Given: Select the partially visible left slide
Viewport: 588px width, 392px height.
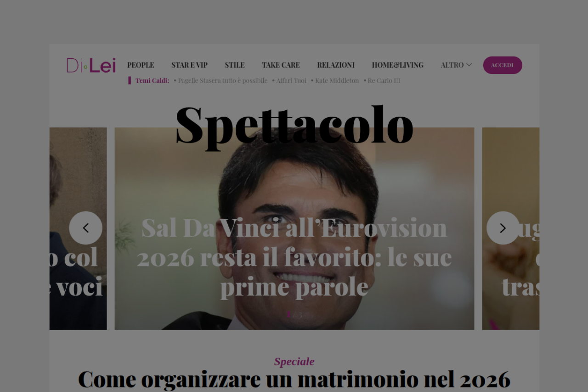Looking at the screenshot, I should 78,228.
